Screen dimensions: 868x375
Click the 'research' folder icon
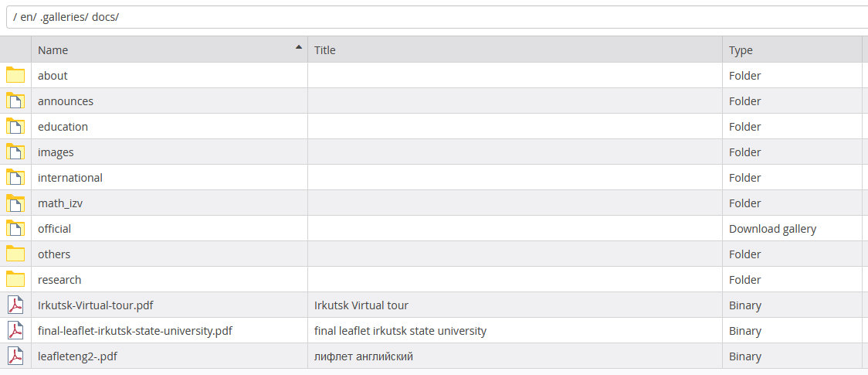[15, 279]
